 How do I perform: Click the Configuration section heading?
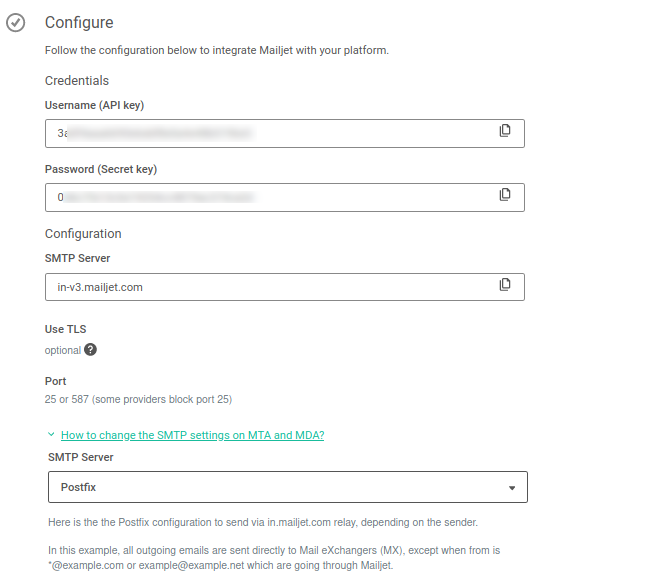tap(83, 233)
